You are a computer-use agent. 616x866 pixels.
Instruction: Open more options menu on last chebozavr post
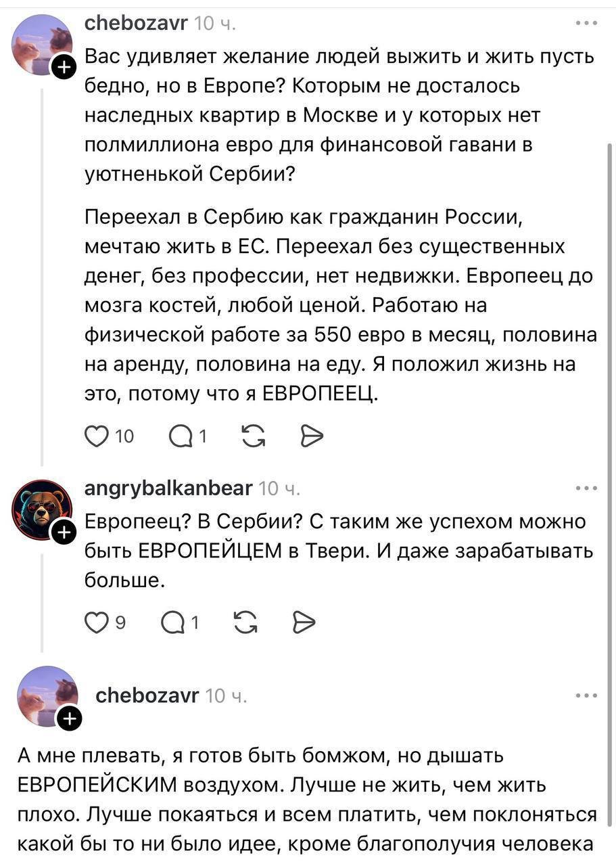tap(586, 695)
